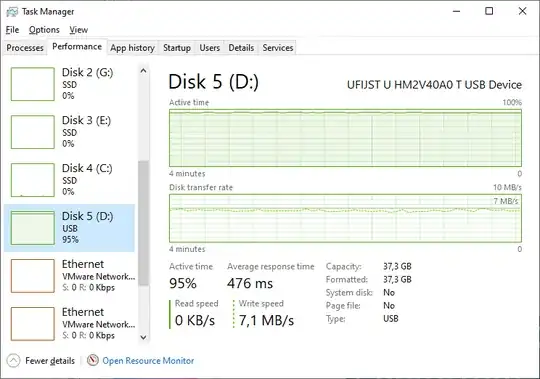Click the UFIJST U HM2V40A0 T USB Device name
The width and height of the screenshot is (540, 379).
point(434,85)
